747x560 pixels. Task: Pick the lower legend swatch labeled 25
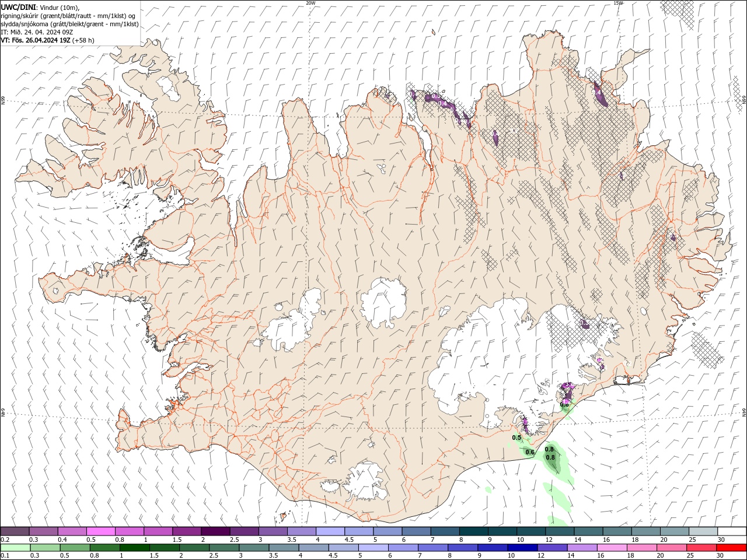tap(701, 548)
